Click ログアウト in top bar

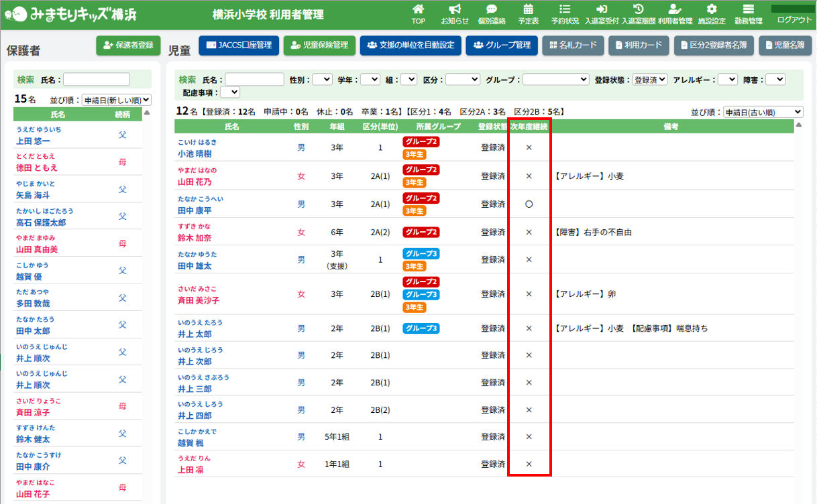(x=794, y=19)
